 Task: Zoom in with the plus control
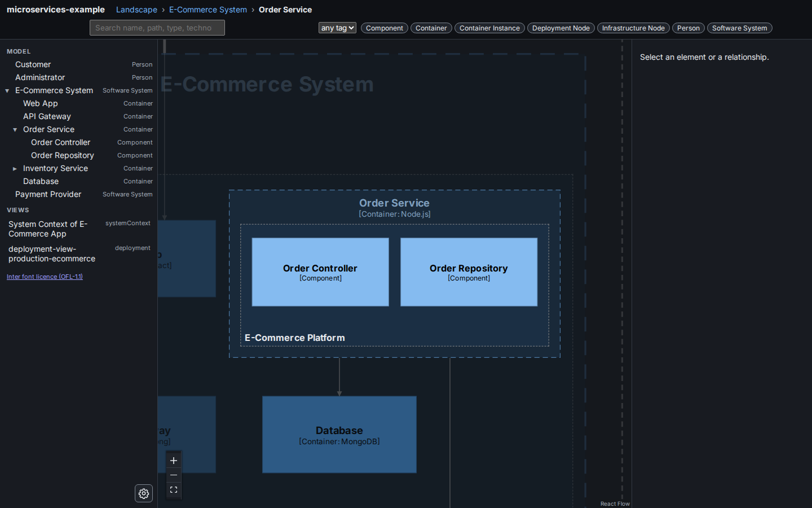[174, 461]
